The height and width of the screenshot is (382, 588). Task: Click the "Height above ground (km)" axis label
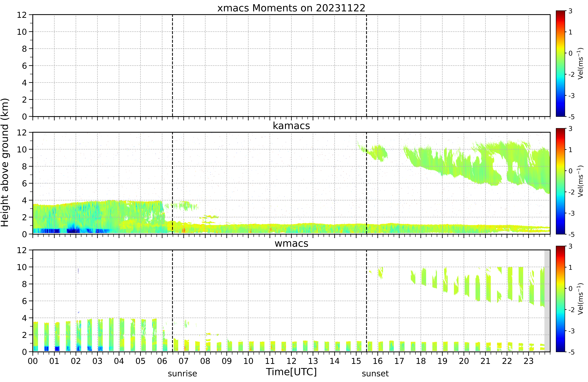click(5, 162)
